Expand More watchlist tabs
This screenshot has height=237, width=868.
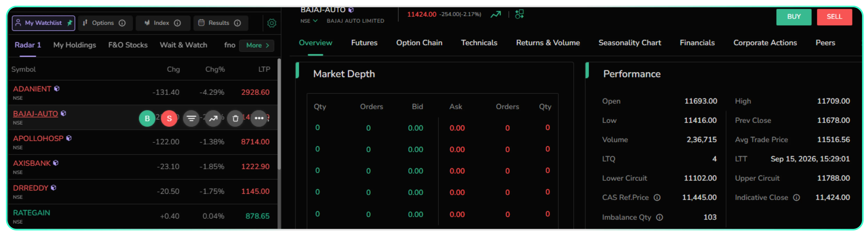(x=257, y=46)
